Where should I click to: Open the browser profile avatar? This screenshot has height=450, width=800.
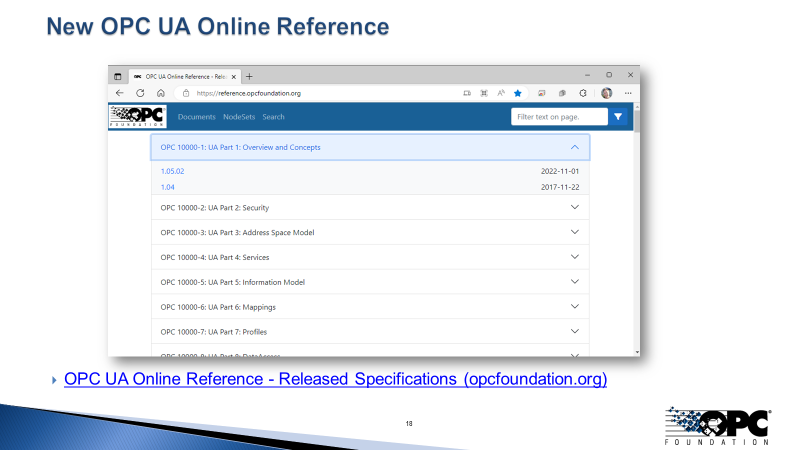(607, 93)
